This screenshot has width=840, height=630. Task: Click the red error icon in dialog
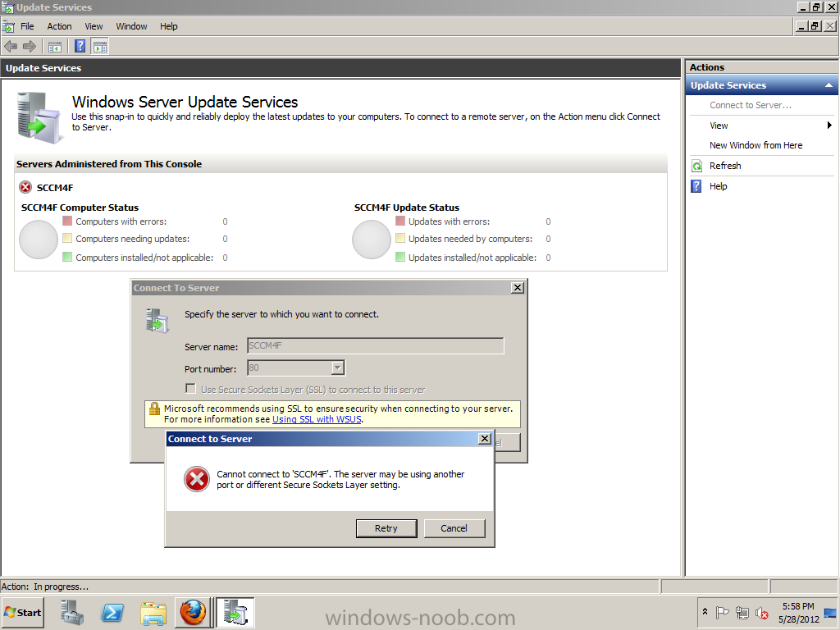point(197,479)
